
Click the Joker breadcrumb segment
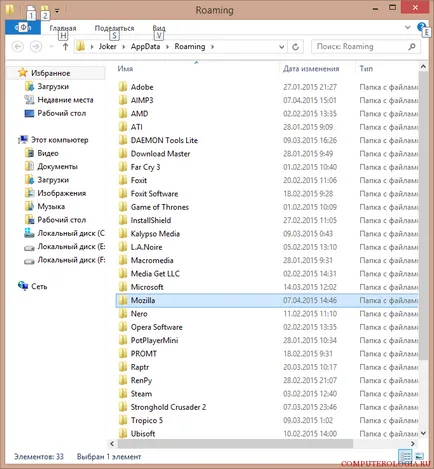(x=107, y=47)
